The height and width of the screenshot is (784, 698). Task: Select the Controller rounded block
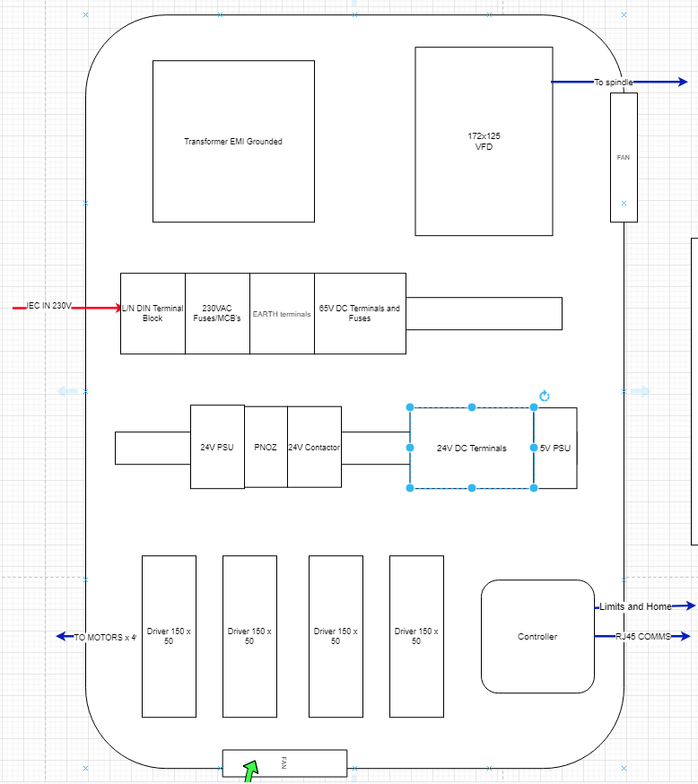(x=537, y=637)
